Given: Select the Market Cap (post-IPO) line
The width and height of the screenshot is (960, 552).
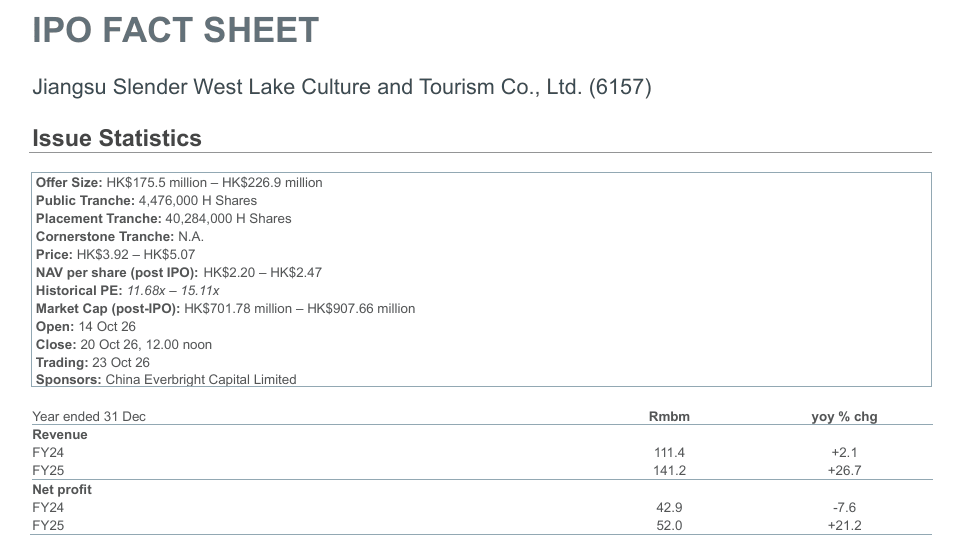Looking at the screenshot, I should click(x=225, y=308).
